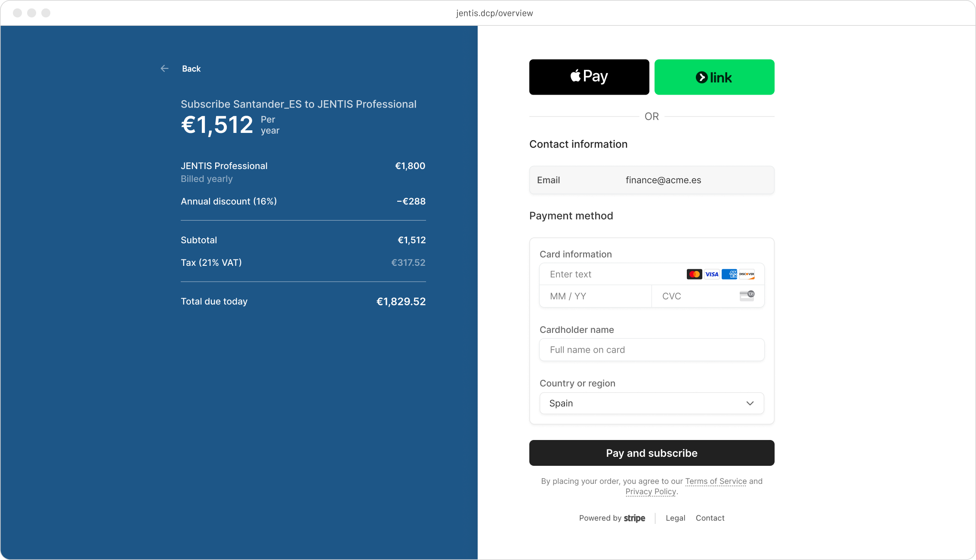
Task: Click the American Express card icon
Action: coord(729,274)
